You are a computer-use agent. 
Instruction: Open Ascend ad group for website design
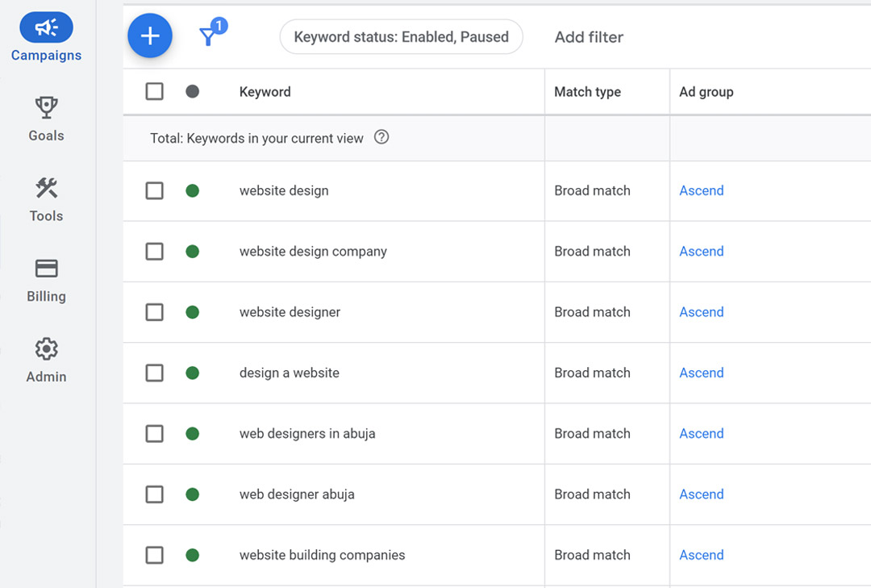702,190
